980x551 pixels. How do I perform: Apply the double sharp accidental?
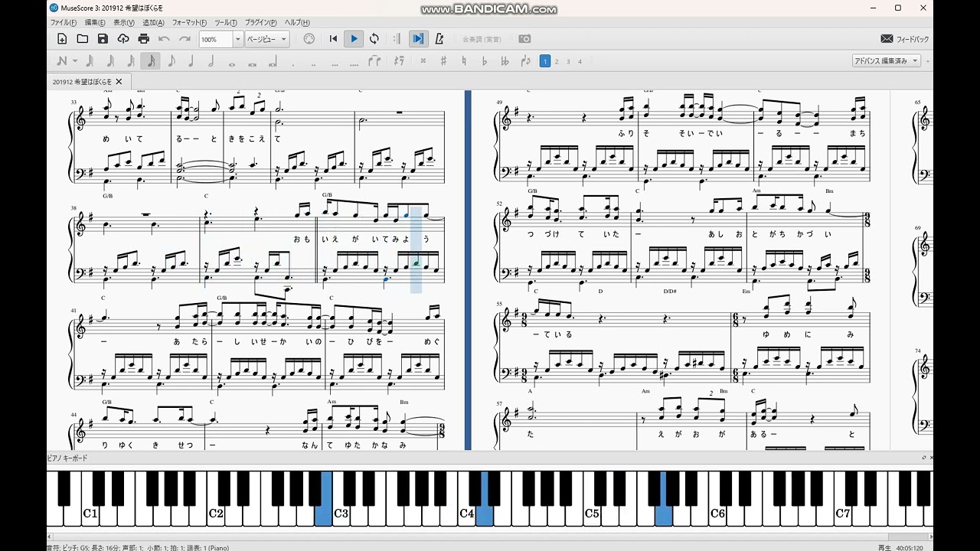[423, 61]
